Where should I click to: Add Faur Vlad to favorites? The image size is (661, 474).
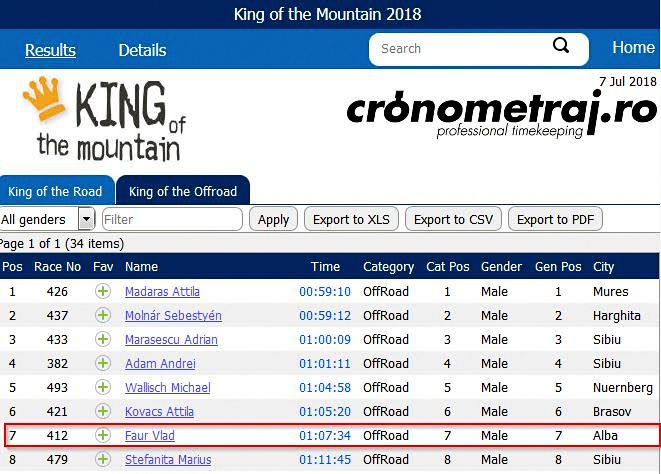pos(103,435)
